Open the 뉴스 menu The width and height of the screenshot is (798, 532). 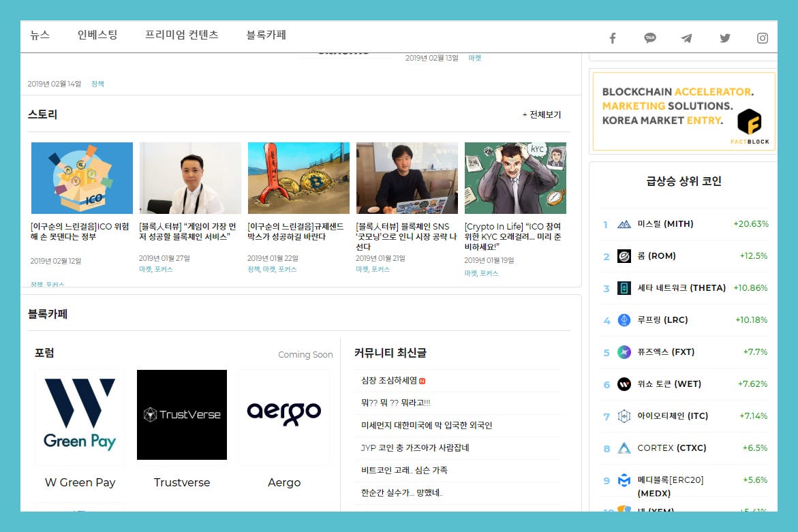40,35
